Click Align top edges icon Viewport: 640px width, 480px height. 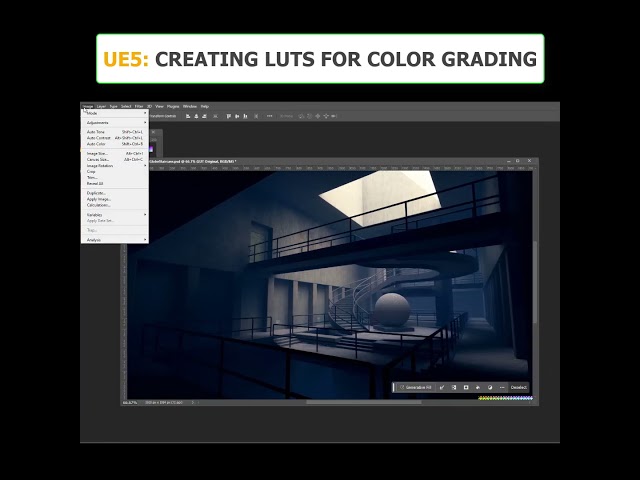(229, 116)
